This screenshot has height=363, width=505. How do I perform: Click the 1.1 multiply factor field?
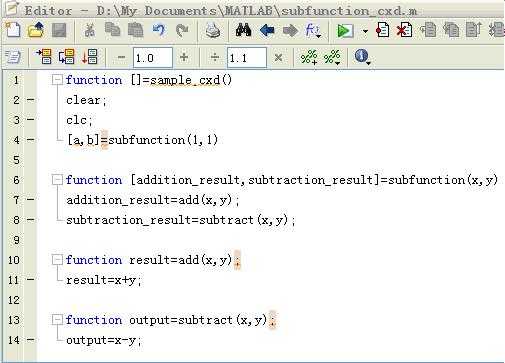coord(247,58)
